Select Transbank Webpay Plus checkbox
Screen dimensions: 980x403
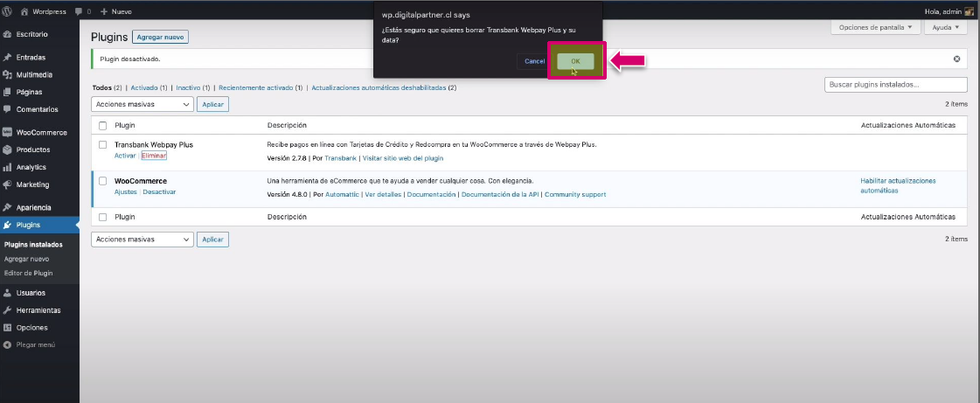103,144
